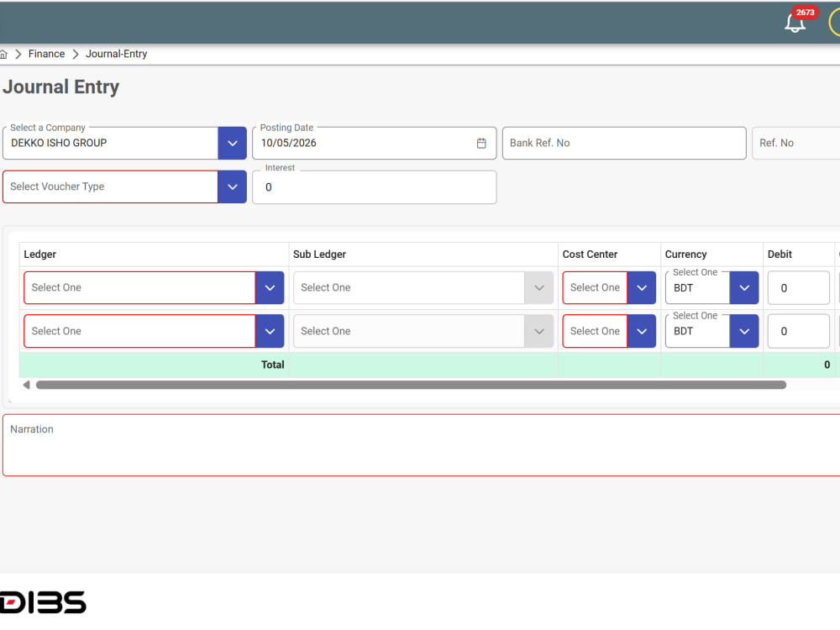Click second row Currency BDT field
The height and width of the screenshot is (630, 840).
pos(697,331)
